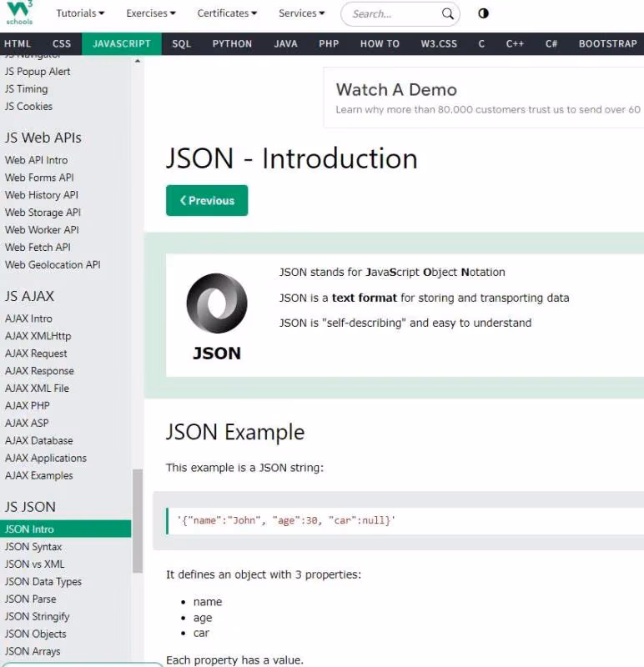644x667 pixels.
Task: Open the BOOTSTRAP tab
Action: pyautogui.click(x=607, y=44)
